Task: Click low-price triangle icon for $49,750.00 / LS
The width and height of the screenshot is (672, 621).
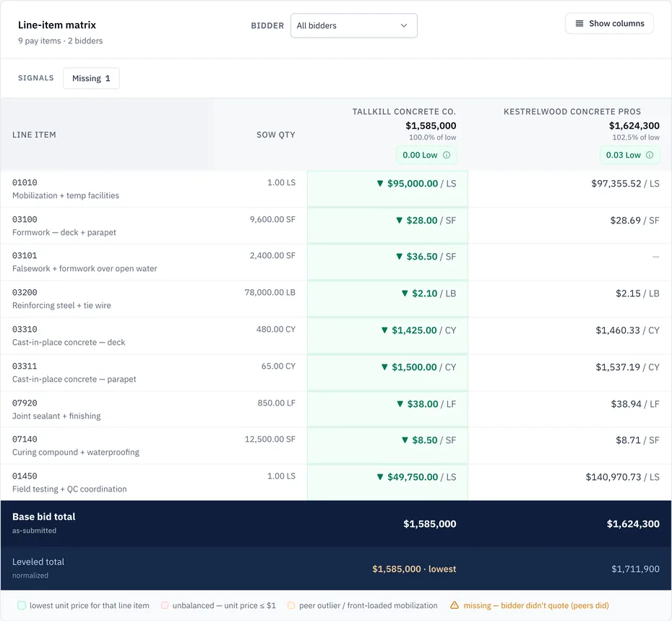Action: click(x=379, y=477)
